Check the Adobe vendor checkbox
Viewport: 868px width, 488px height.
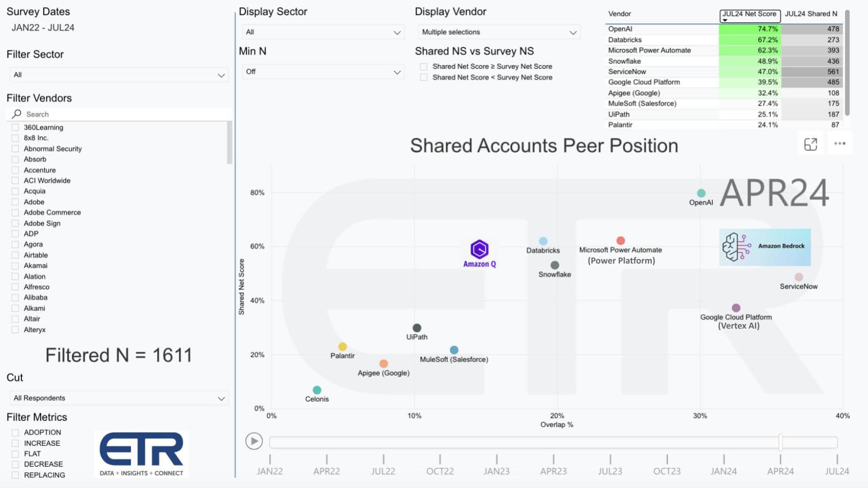(x=15, y=202)
